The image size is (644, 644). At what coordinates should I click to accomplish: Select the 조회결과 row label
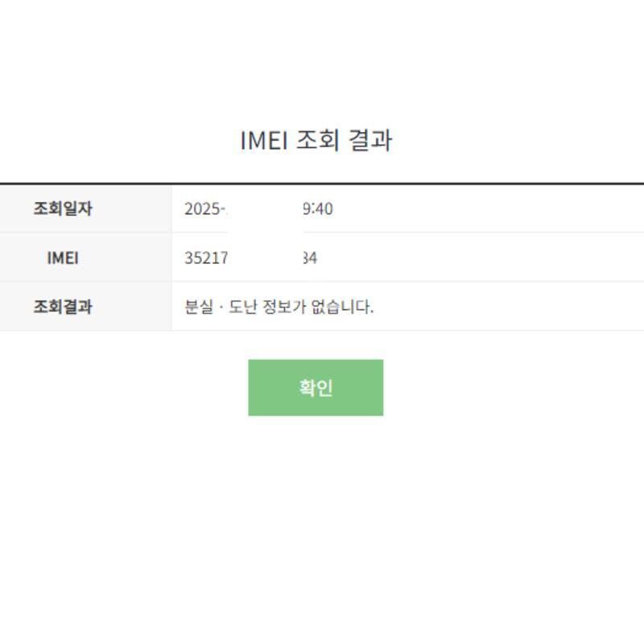coord(63,307)
